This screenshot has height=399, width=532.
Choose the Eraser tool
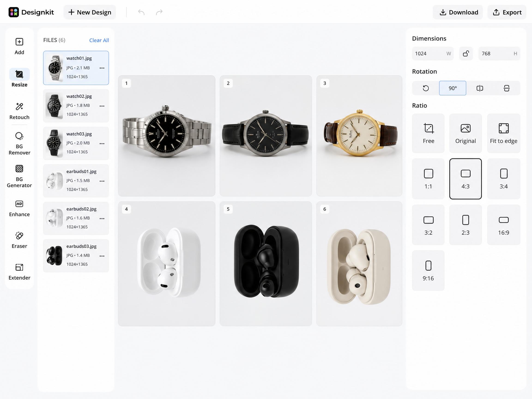pyautogui.click(x=19, y=240)
